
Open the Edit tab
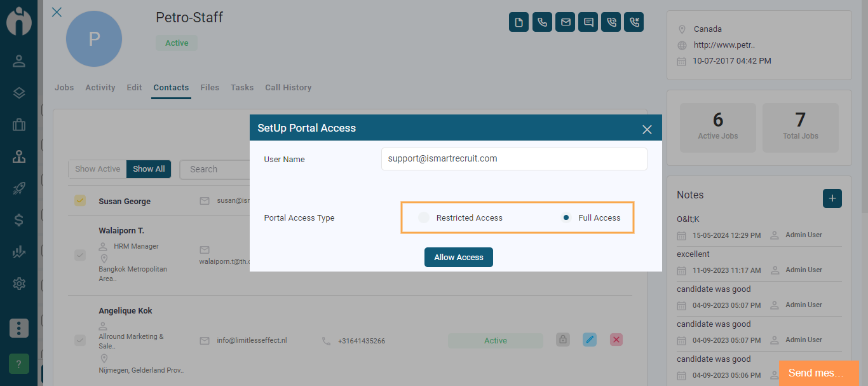tap(134, 88)
